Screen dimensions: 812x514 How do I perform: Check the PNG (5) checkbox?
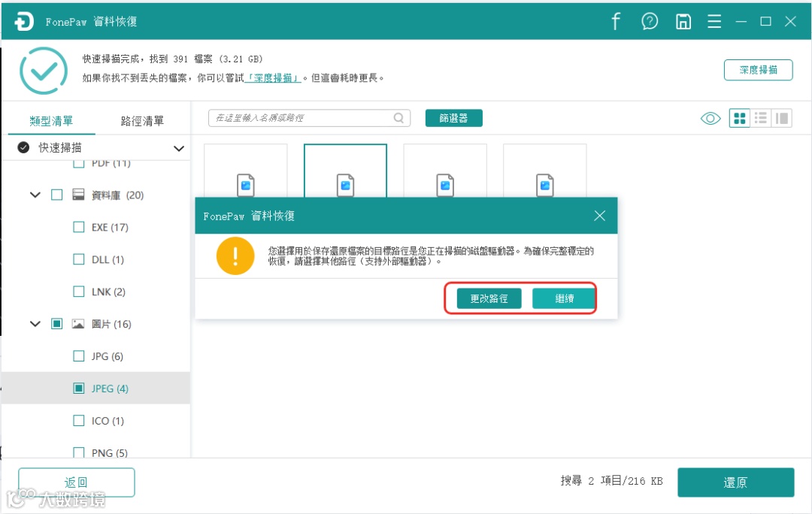79,452
